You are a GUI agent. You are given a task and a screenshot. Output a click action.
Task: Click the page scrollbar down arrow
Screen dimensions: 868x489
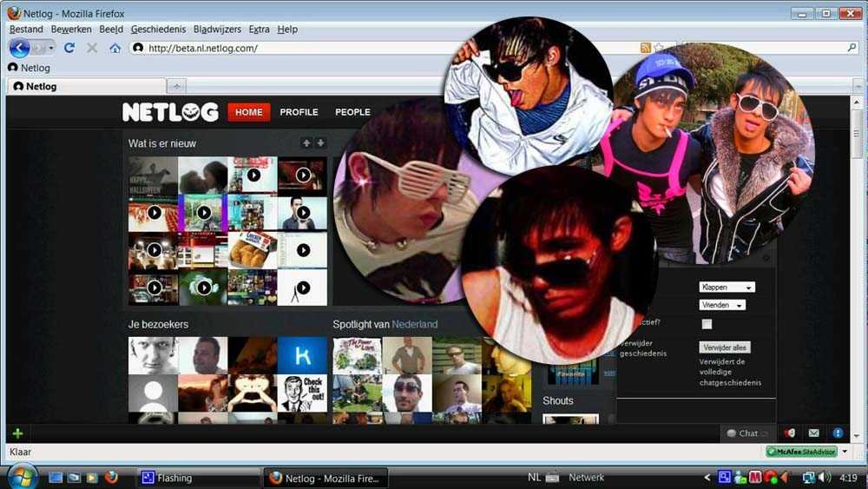(857, 436)
